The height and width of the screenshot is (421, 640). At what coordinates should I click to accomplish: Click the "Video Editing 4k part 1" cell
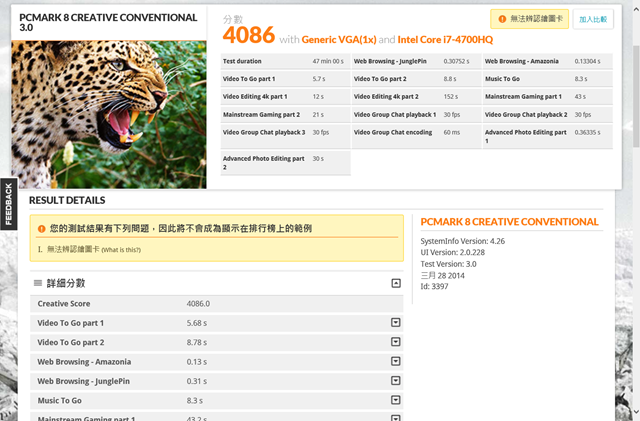[255, 97]
